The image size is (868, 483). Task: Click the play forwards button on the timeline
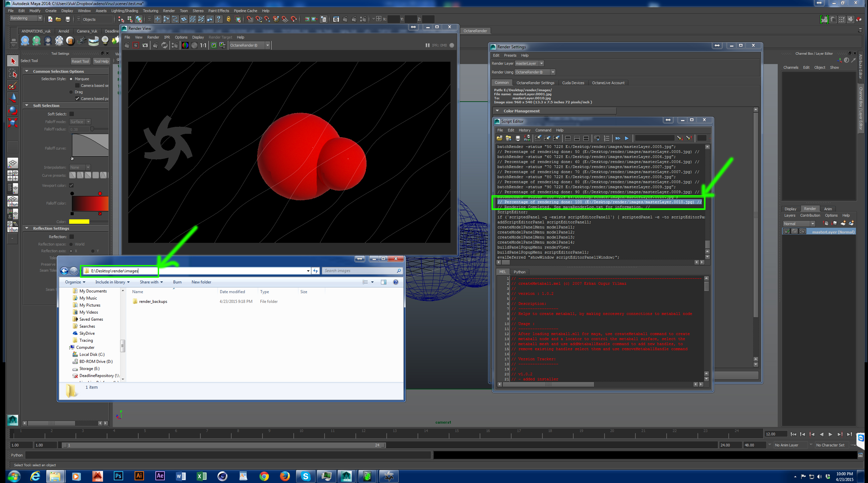click(x=830, y=434)
